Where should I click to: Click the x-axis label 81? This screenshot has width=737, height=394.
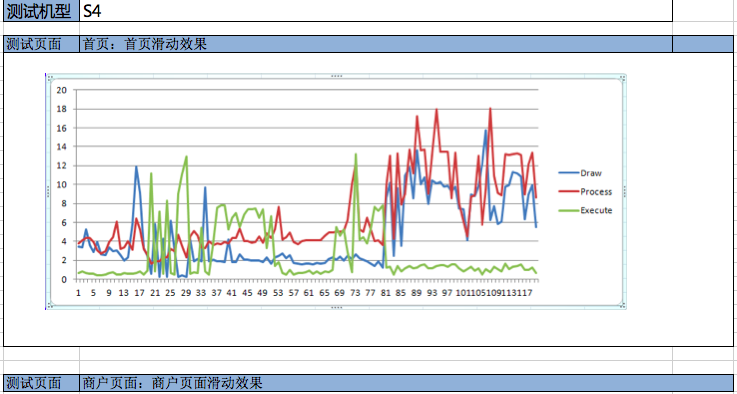[x=385, y=293]
